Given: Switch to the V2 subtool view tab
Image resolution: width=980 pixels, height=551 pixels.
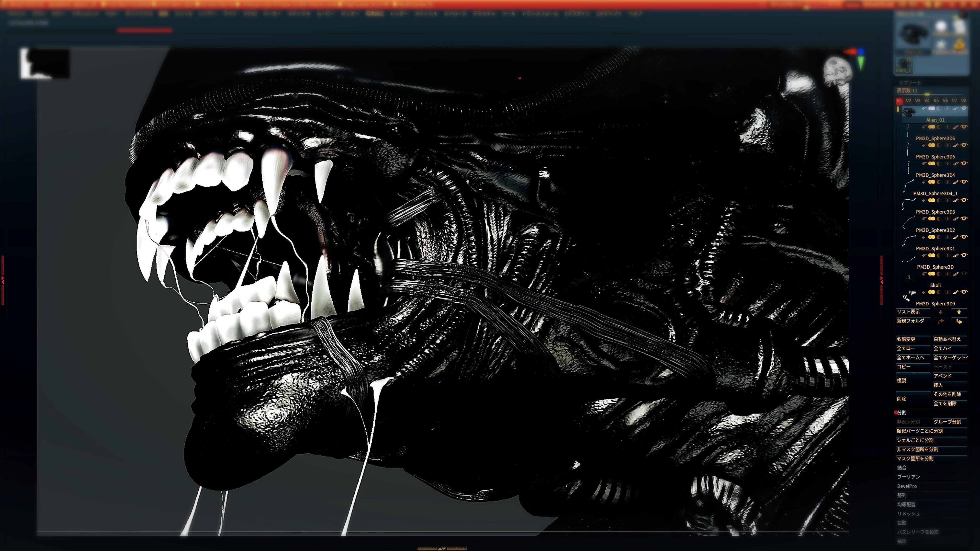Looking at the screenshot, I should (909, 101).
